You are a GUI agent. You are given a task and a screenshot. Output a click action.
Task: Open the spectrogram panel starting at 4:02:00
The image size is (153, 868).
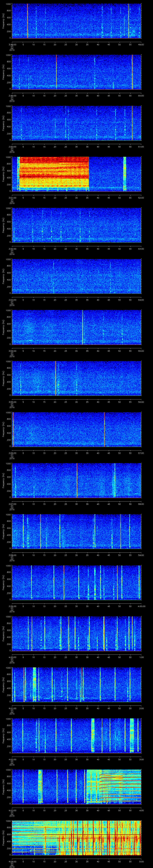77,736
